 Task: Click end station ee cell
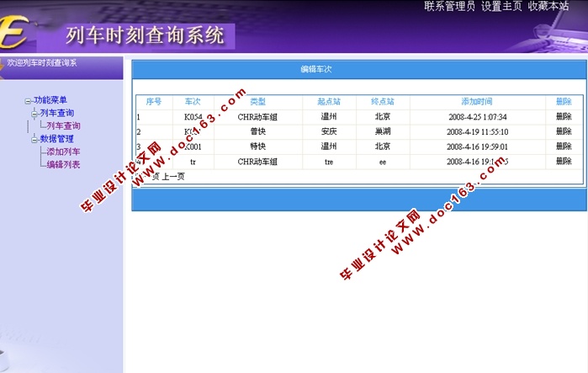click(x=383, y=163)
